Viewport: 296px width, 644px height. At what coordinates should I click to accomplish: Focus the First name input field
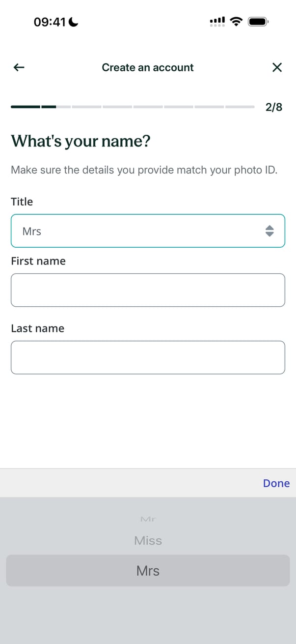point(148,290)
